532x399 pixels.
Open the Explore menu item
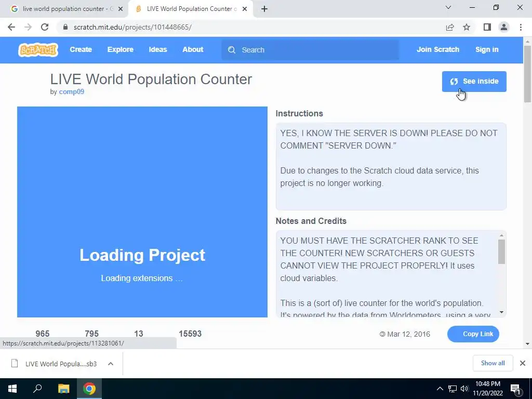coord(121,49)
